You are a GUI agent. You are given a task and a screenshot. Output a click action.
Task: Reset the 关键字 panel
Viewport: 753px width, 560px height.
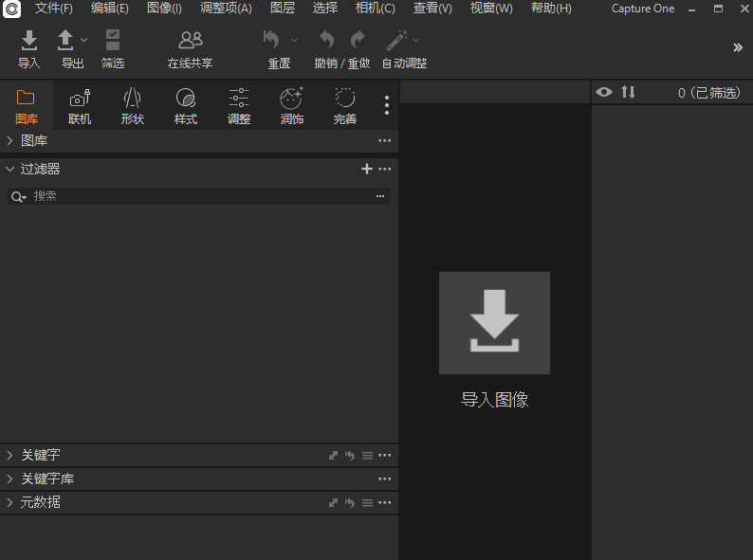[350, 455]
